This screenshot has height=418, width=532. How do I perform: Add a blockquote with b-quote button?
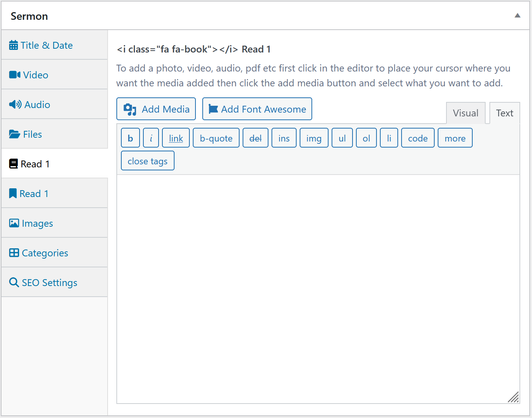pos(216,138)
